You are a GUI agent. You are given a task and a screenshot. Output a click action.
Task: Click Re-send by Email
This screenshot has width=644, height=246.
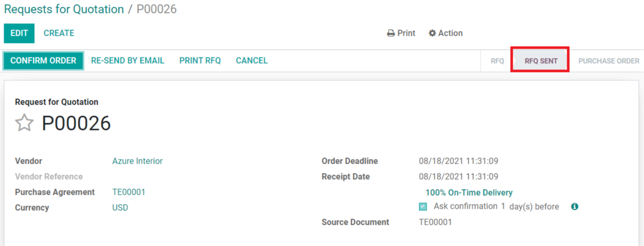(128, 61)
